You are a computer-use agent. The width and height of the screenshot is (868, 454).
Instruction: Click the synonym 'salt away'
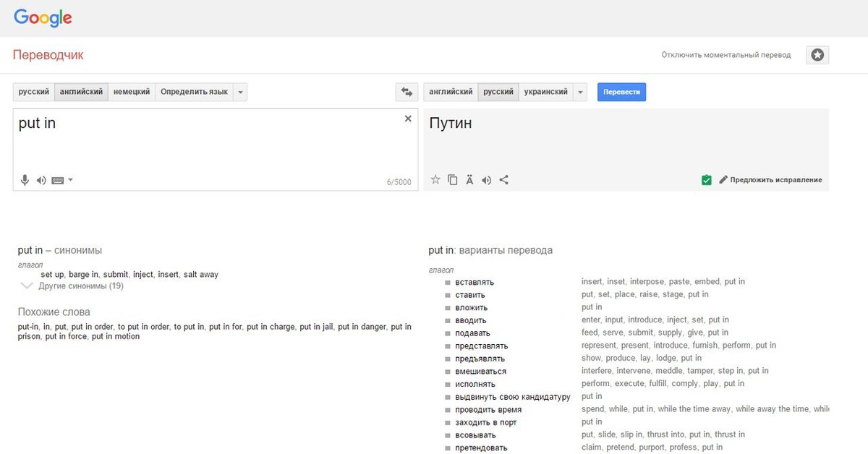click(200, 275)
